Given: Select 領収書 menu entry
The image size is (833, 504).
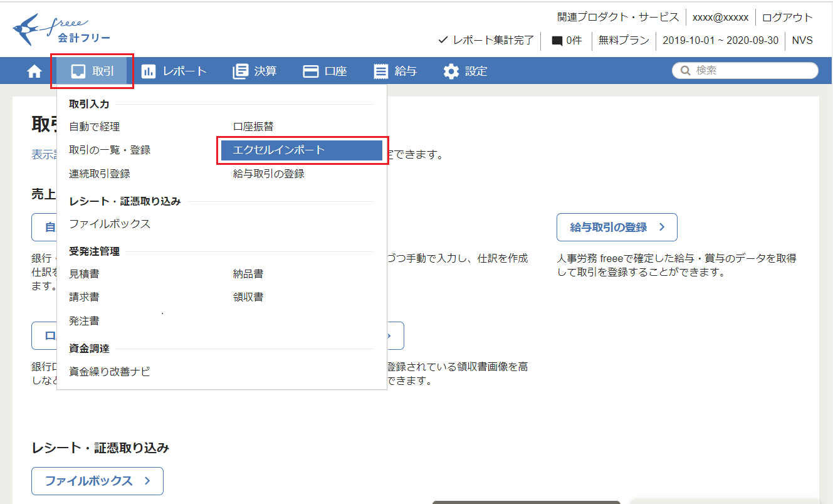Looking at the screenshot, I should [x=248, y=297].
